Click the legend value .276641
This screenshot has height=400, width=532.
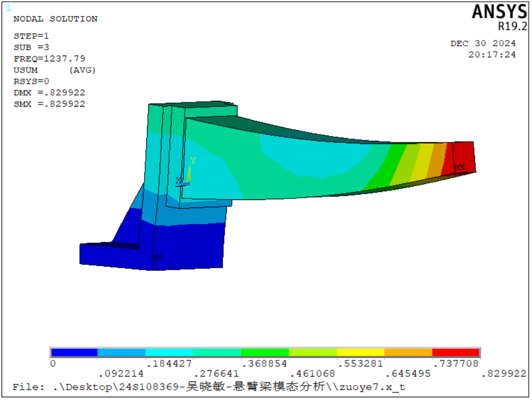coord(217,373)
